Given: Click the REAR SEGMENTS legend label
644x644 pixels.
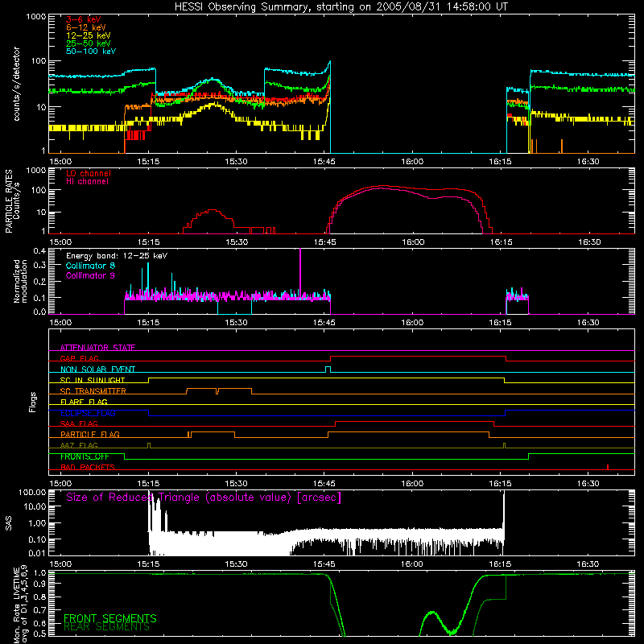Looking at the screenshot, I should [x=107, y=627].
